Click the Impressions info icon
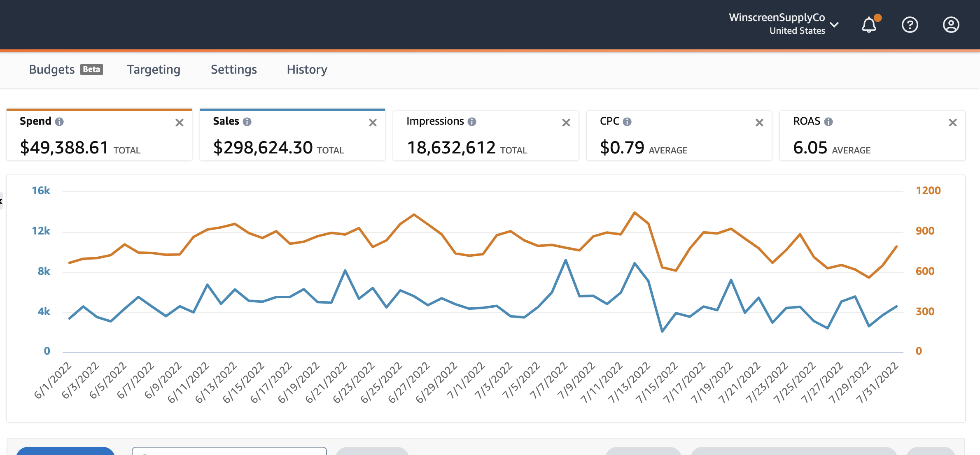This screenshot has width=980, height=455. click(472, 122)
